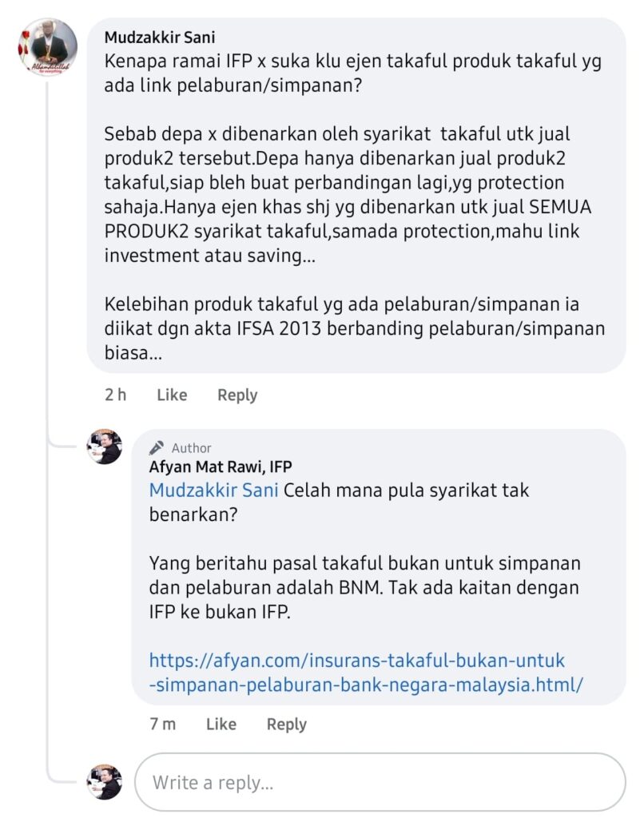Open the afyan.com article link

366,673
